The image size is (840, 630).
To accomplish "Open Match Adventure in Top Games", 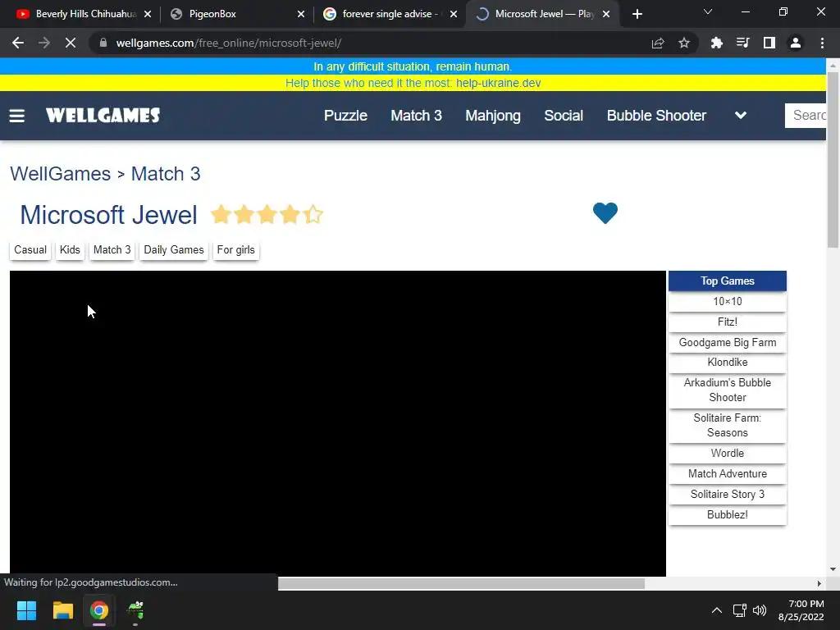I will (x=728, y=473).
